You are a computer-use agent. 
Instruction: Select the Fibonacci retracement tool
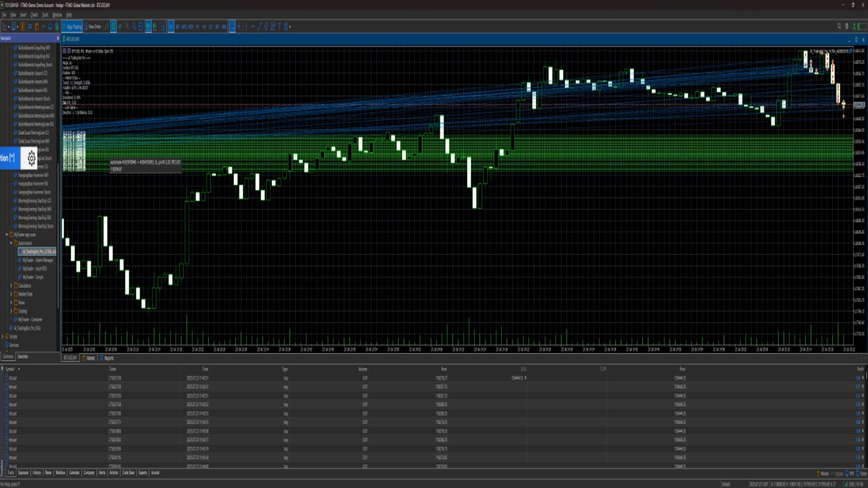(273, 27)
